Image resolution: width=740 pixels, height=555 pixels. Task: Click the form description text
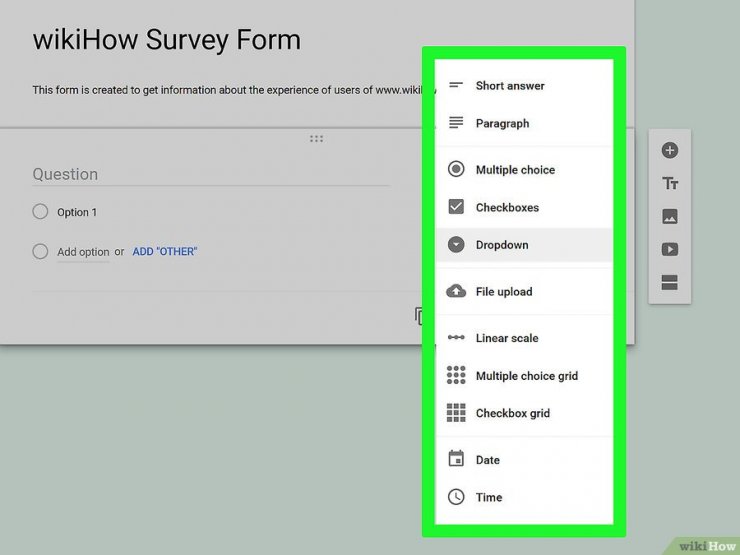(x=234, y=90)
